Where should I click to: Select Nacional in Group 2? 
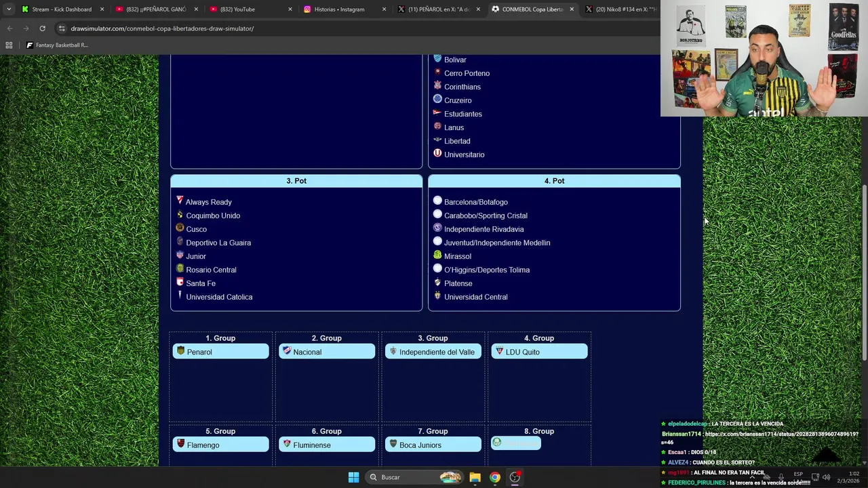coord(327,351)
